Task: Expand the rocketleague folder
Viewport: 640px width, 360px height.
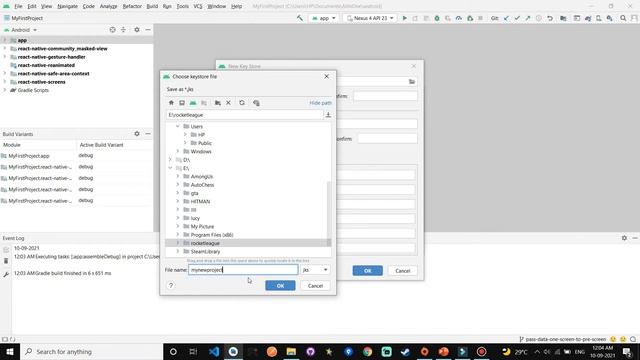Action: click(178, 243)
